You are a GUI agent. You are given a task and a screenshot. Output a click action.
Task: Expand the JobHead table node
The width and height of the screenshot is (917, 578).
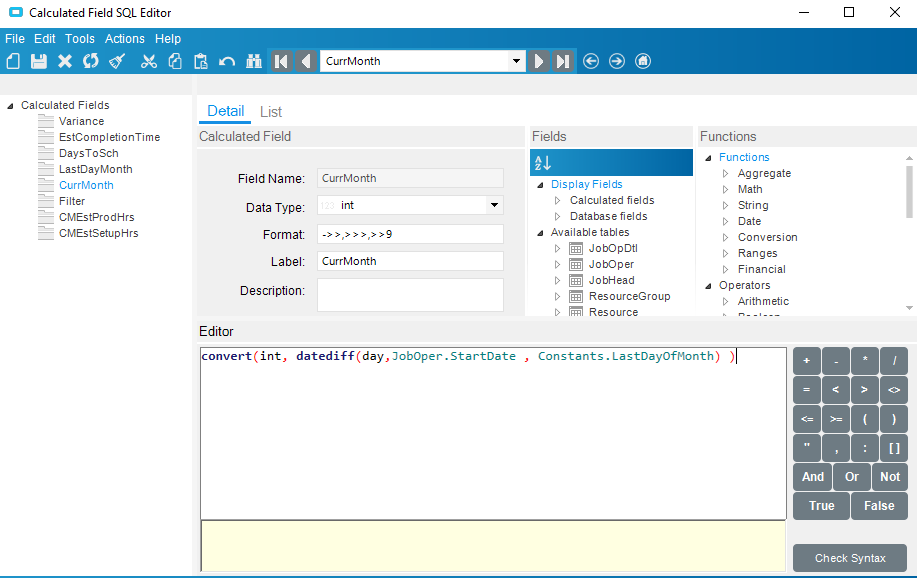coord(557,280)
